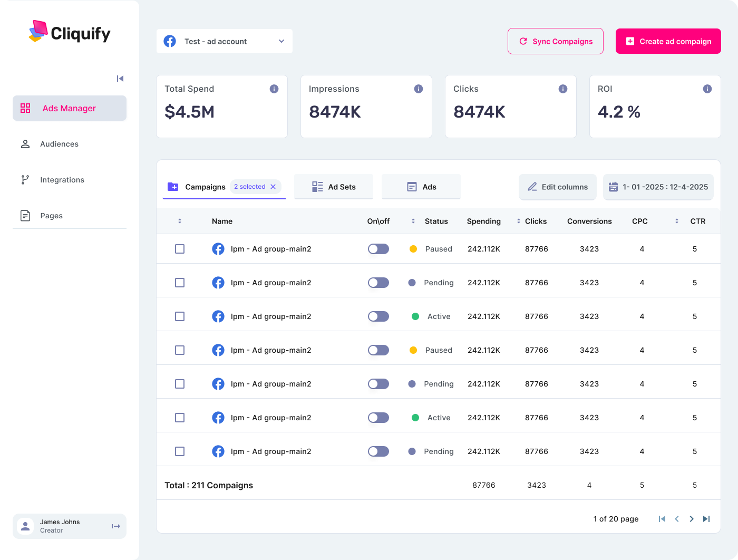Click the $4.5M Total Spend value
The width and height of the screenshot is (738, 560).
click(189, 112)
